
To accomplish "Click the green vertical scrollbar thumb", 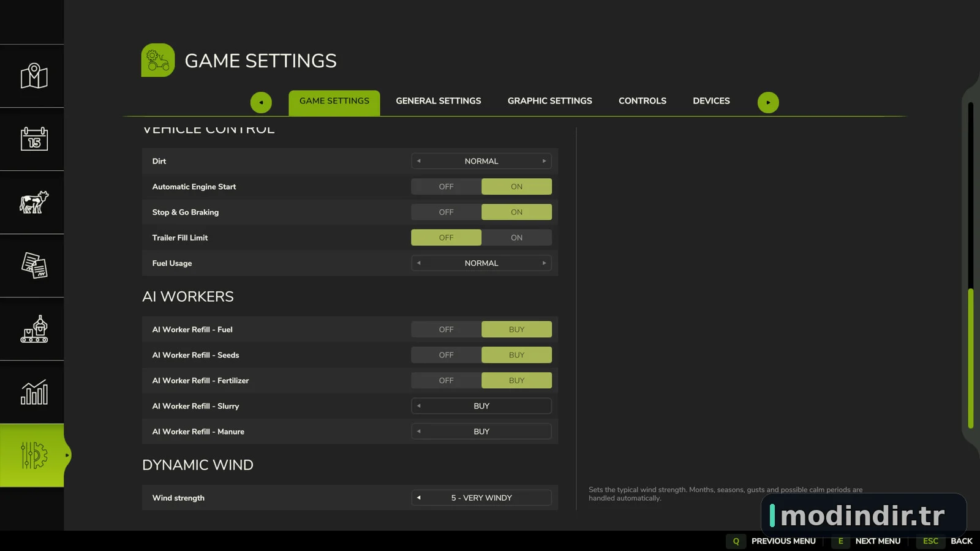I will tap(970, 358).
